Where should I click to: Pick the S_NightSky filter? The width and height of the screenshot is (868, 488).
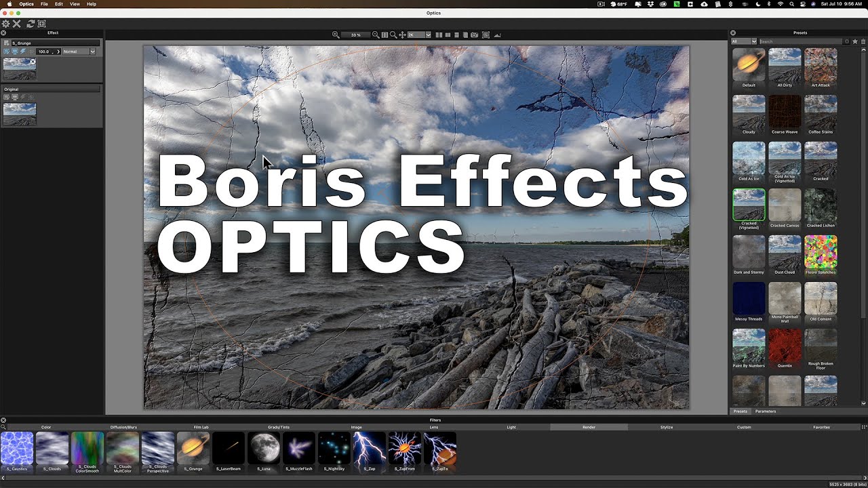[x=334, y=452]
